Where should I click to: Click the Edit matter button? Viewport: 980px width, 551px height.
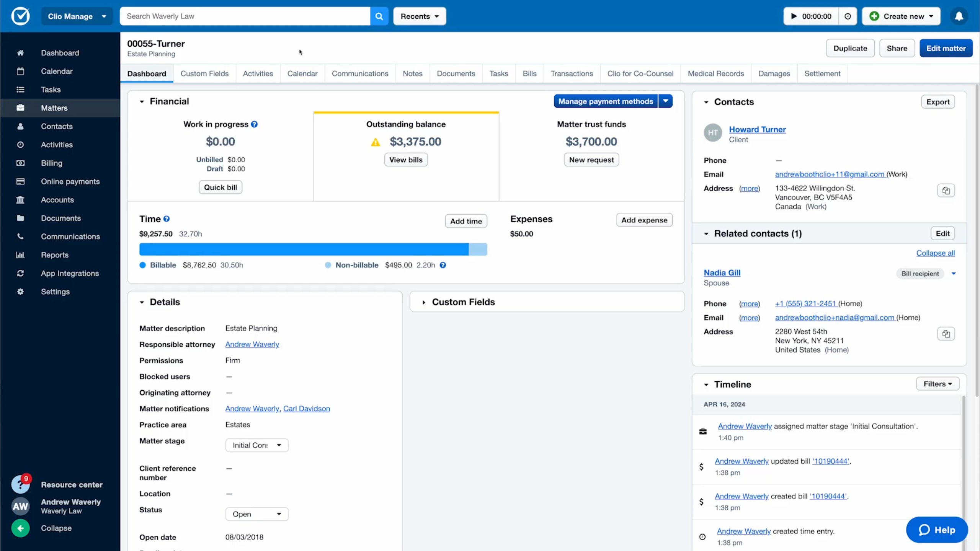coord(946,48)
